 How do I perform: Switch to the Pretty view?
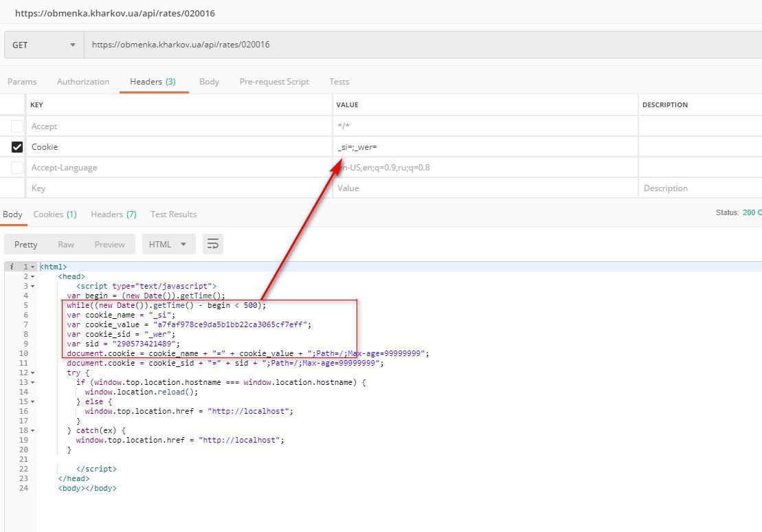click(25, 245)
